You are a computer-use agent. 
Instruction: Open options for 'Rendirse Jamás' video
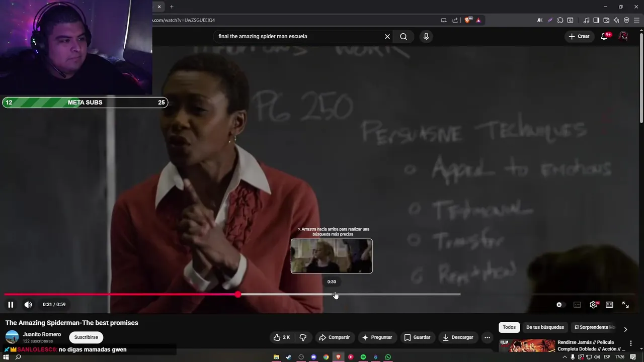tap(631, 343)
